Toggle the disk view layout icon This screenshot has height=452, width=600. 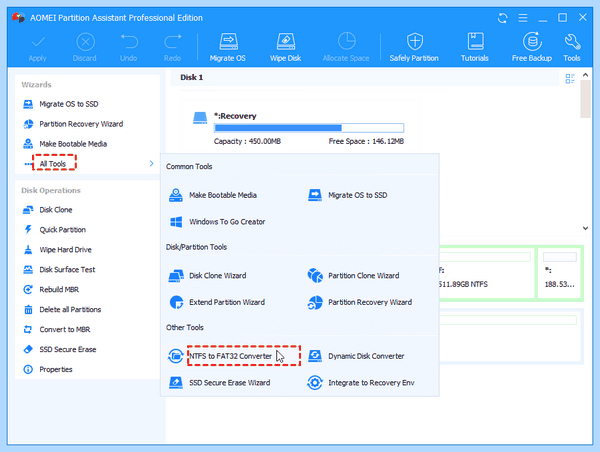click(x=570, y=78)
